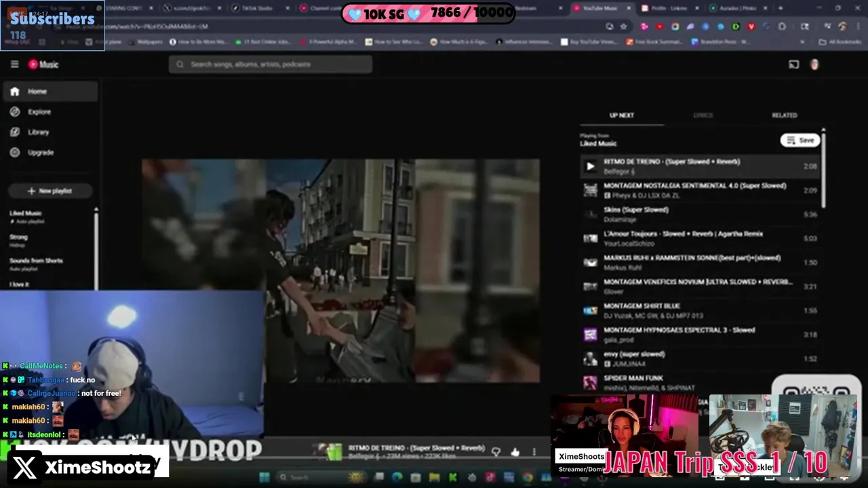This screenshot has height=488, width=868.
Task: Select Skins (Super Slowed) in queue
Action: click(700, 214)
